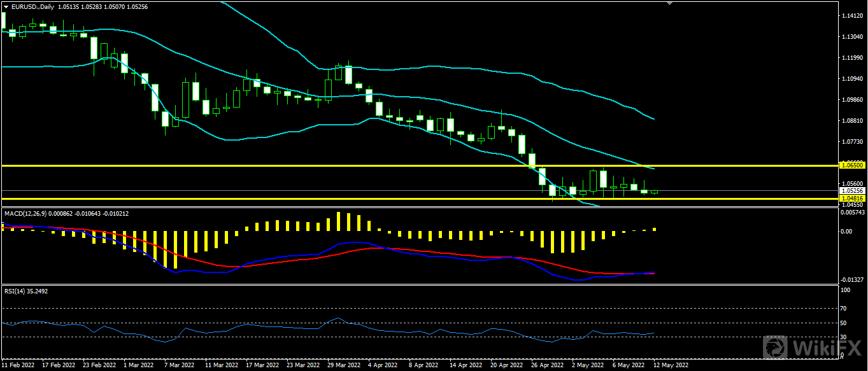Click the WikiFX logo watermark
Screen dimensions: 868x371
point(813,348)
